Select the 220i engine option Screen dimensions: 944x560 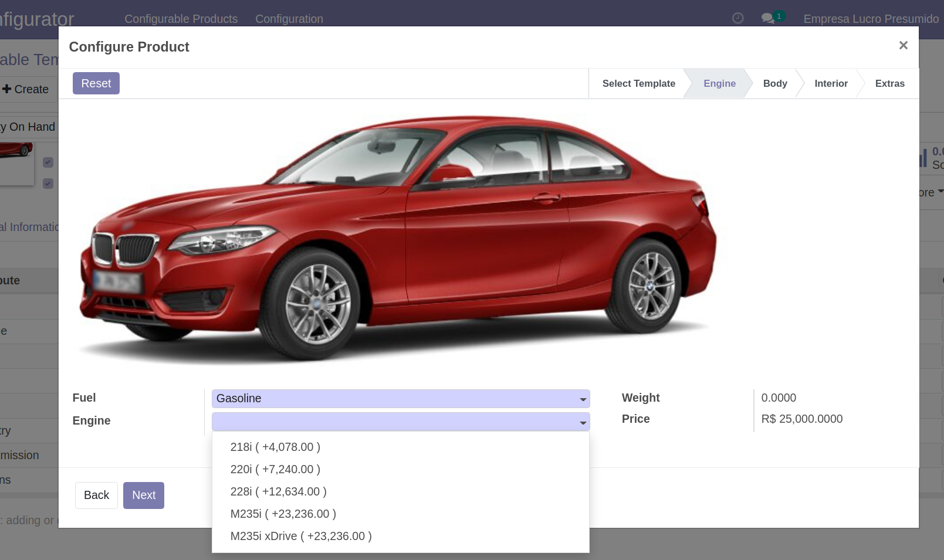[x=275, y=469]
